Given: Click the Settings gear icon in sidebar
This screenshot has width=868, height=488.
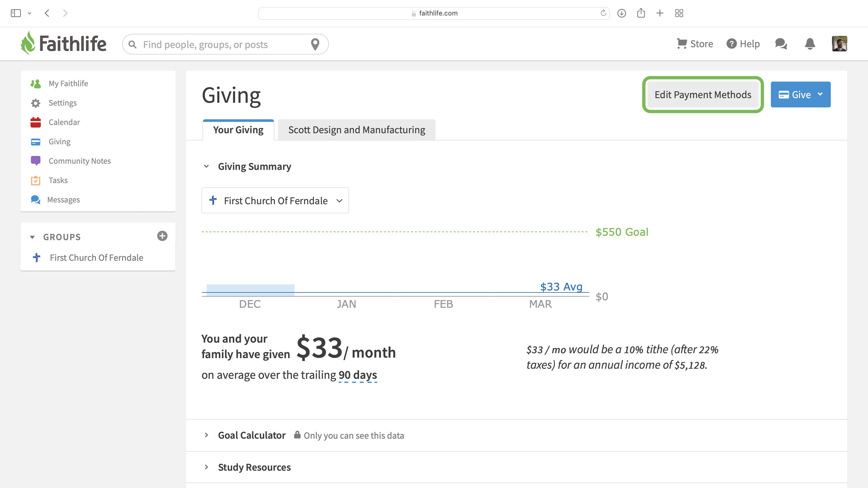Looking at the screenshot, I should point(35,103).
